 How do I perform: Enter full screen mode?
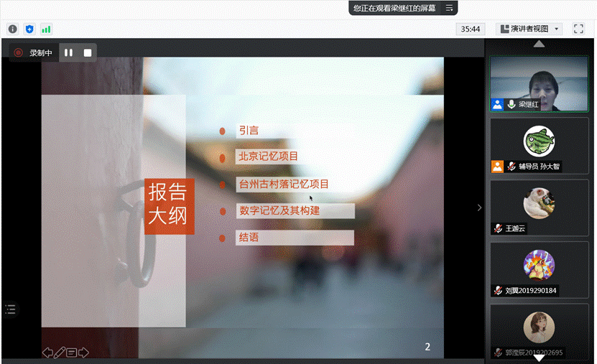click(x=578, y=29)
